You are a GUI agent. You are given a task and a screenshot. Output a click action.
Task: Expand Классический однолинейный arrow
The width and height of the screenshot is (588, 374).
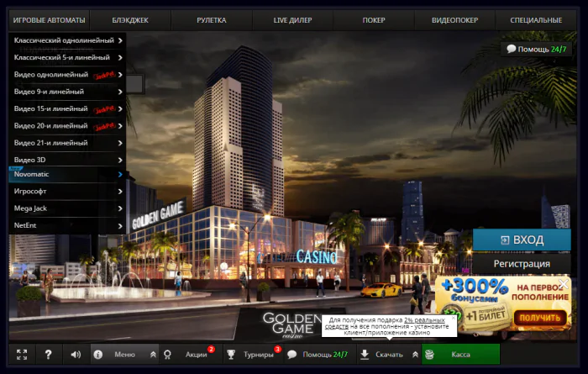120,40
